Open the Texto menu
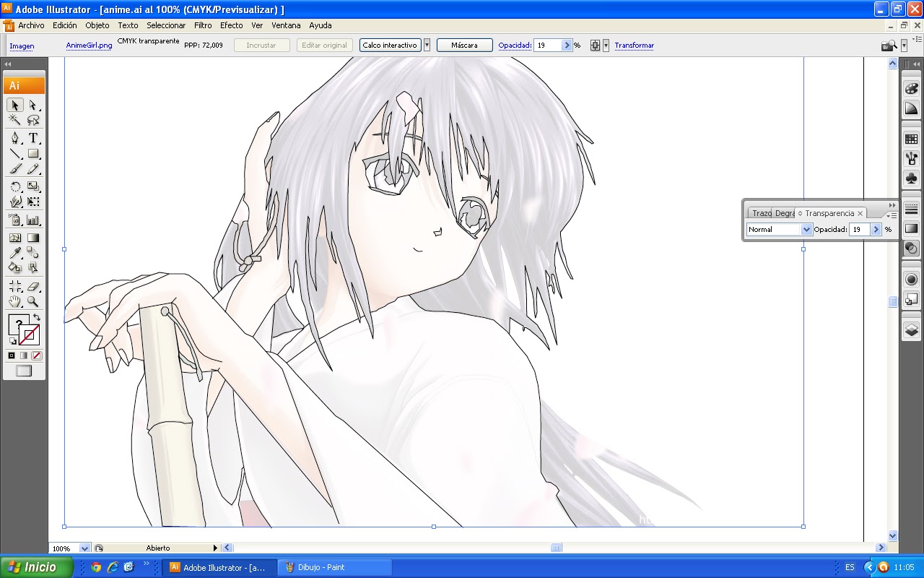Screen dimensions: 924x578 (x=128, y=25)
